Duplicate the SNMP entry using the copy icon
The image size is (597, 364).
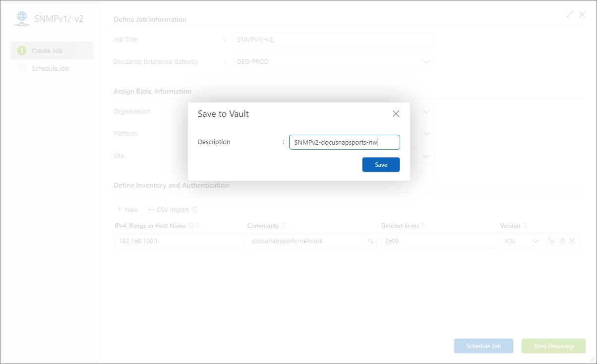(x=562, y=241)
